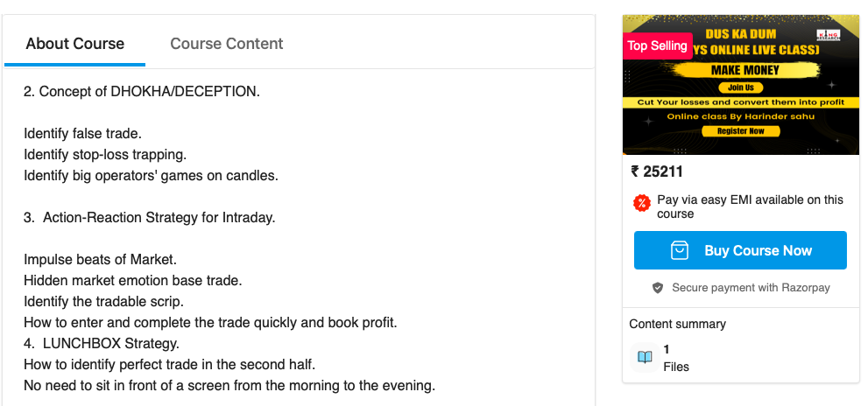
Task: Click the Buy Course Now button
Action: [740, 250]
